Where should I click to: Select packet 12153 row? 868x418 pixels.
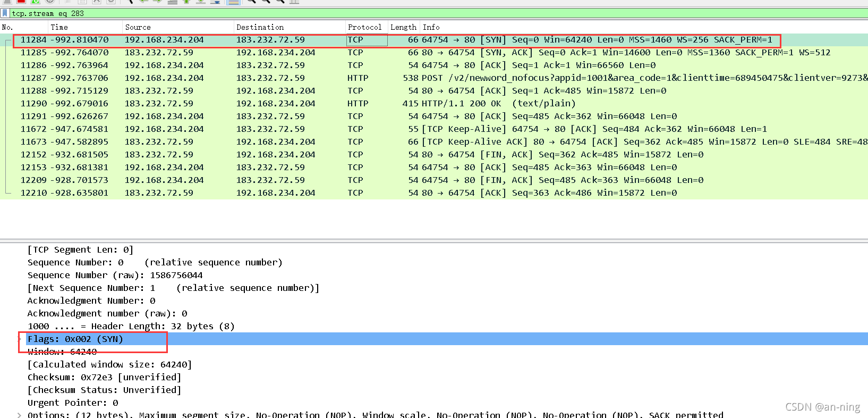[x=434, y=168]
